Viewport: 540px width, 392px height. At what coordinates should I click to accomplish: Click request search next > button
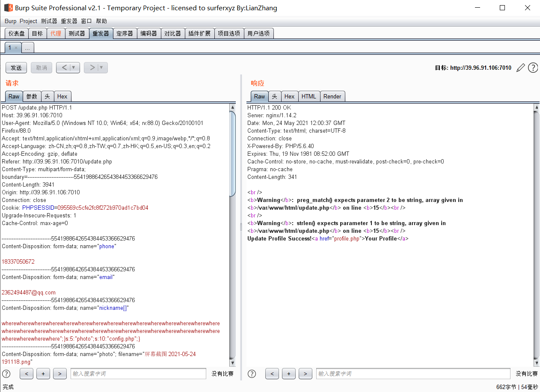[60, 374]
